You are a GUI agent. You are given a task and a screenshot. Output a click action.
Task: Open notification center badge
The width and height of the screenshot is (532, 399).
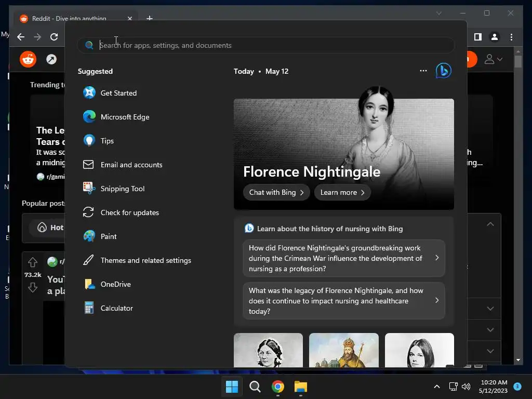[x=517, y=387]
